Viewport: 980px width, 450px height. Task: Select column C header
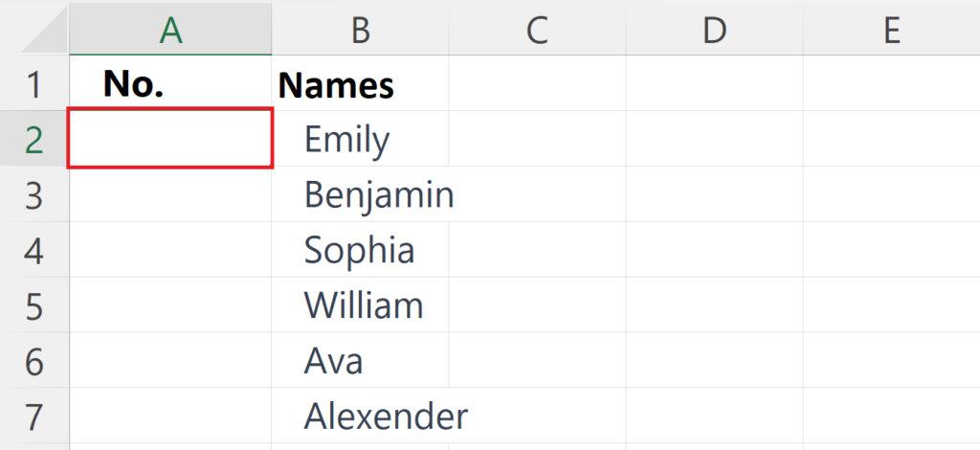(x=538, y=29)
